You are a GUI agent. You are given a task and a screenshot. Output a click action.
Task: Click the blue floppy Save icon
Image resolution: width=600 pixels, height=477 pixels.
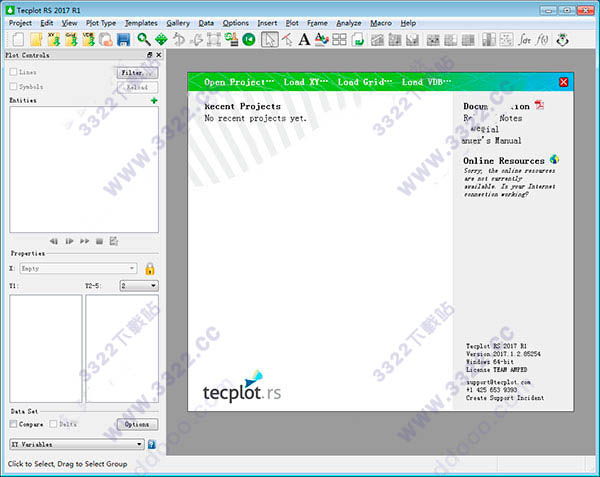click(124, 40)
